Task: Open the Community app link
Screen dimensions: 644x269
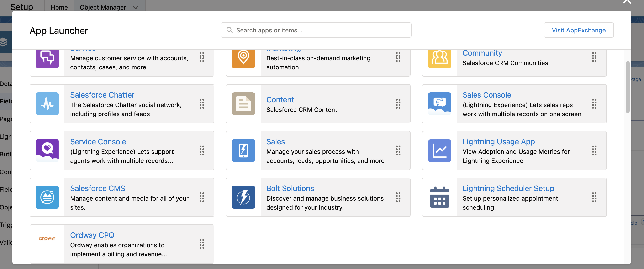Action: coord(482,53)
